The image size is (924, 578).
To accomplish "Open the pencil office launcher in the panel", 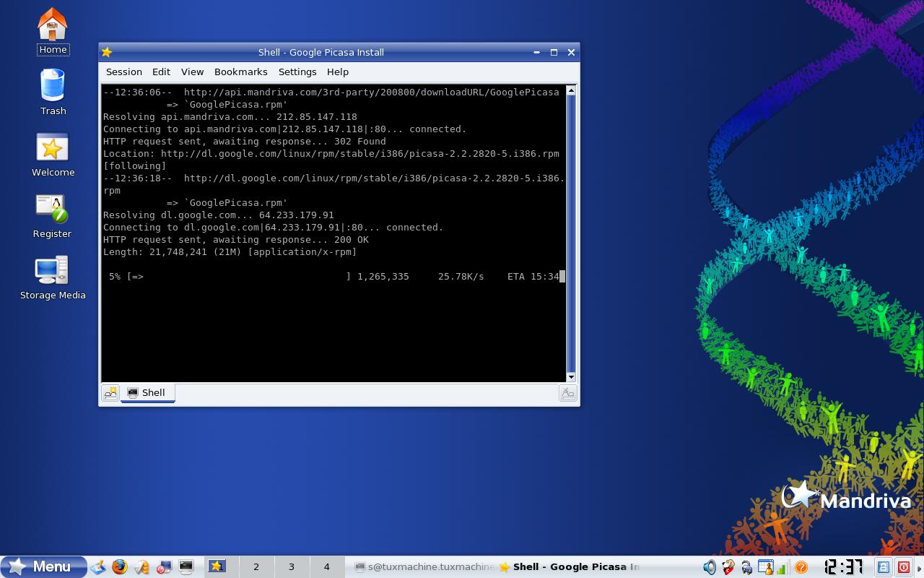I will [98, 567].
